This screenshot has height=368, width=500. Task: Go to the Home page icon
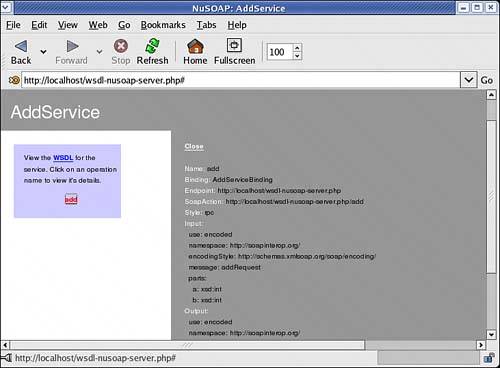(x=195, y=46)
